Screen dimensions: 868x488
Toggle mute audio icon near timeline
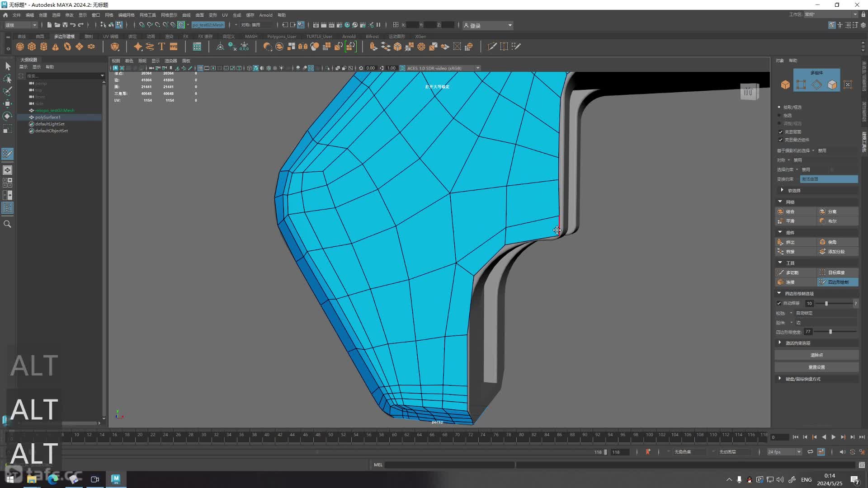[x=842, y=452]
